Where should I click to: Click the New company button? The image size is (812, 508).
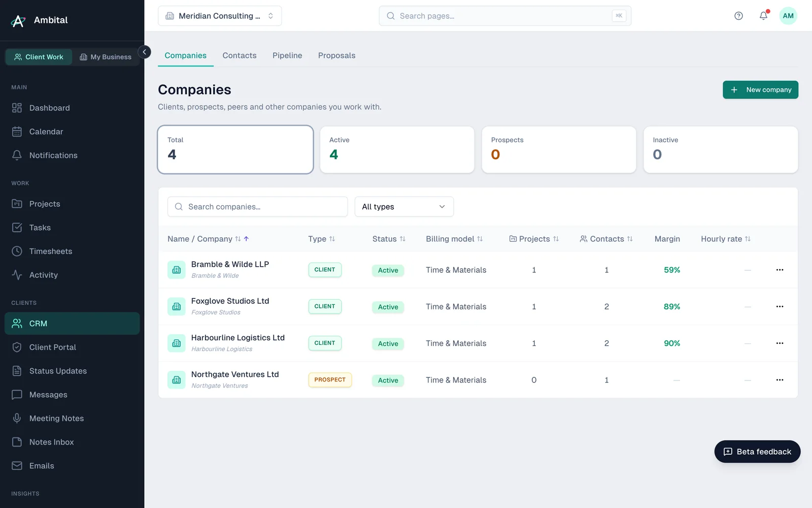pyautogui.click(x=760, y=90)
